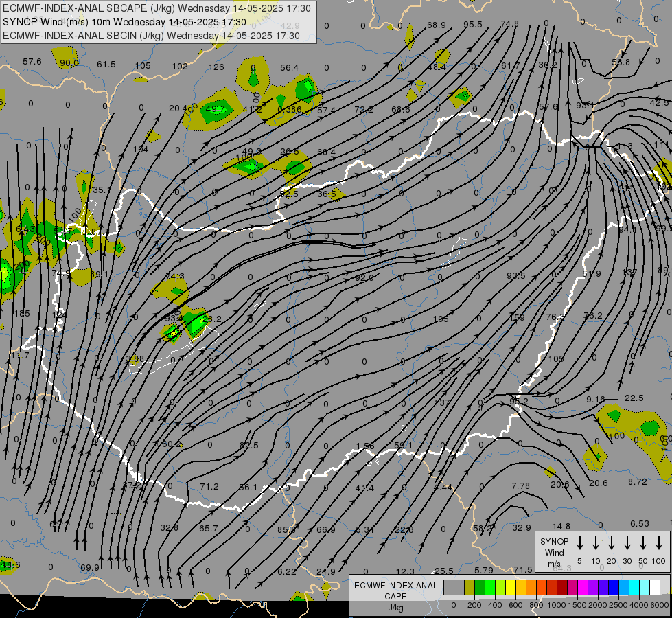This screenshot has height=618, width=672.
Task: Select the SBCAPE title line in the header
Action: [157, 8]
